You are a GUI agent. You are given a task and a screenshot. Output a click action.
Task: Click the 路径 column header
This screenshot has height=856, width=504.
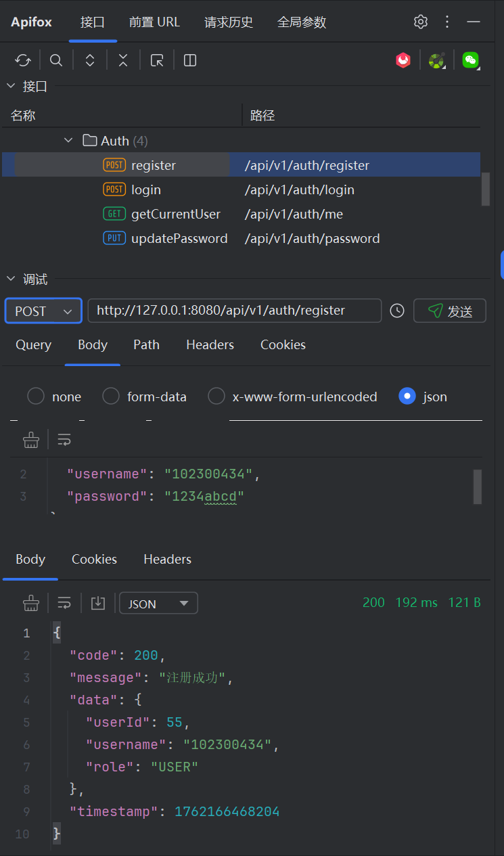coord(262,116)
